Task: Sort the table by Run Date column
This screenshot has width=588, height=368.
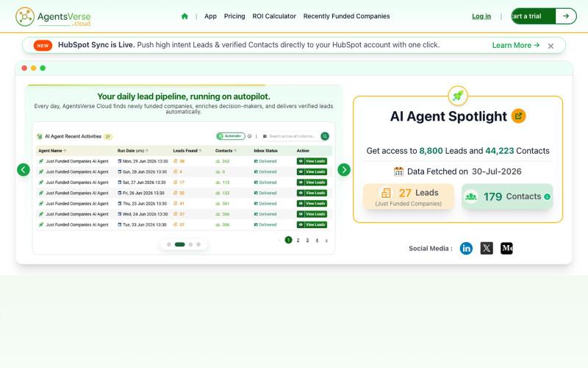Action: pos(133,151)
